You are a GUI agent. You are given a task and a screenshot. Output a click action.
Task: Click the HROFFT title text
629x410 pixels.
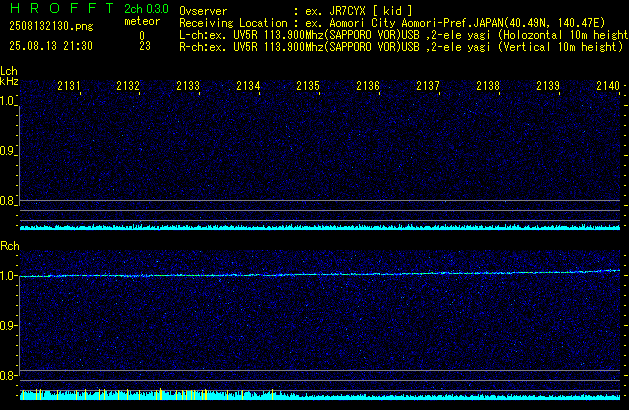coord(62,8)
